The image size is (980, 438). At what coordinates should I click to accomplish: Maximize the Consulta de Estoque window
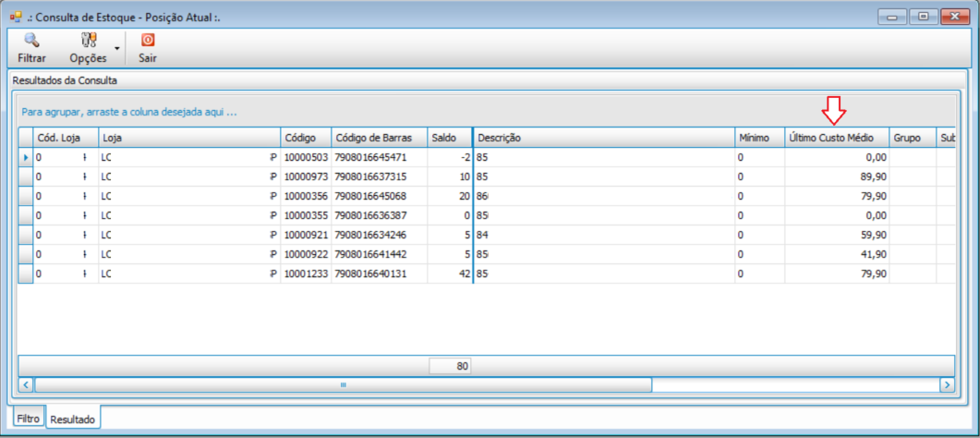pos(923,17)
